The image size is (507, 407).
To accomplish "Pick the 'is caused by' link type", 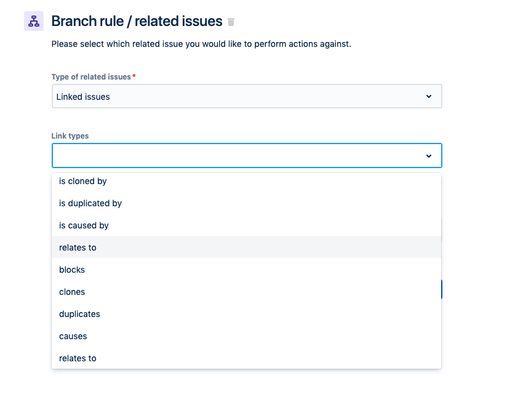I will point(247,225).
